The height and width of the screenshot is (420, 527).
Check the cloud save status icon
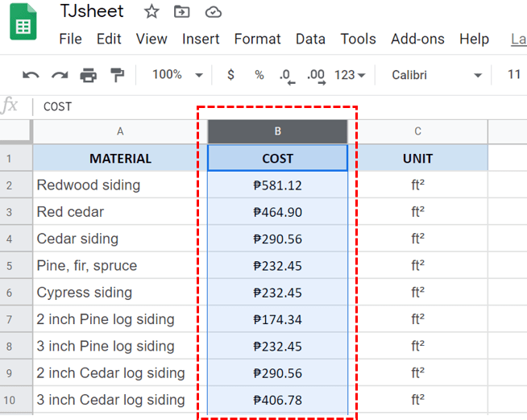tap(214, 11)
